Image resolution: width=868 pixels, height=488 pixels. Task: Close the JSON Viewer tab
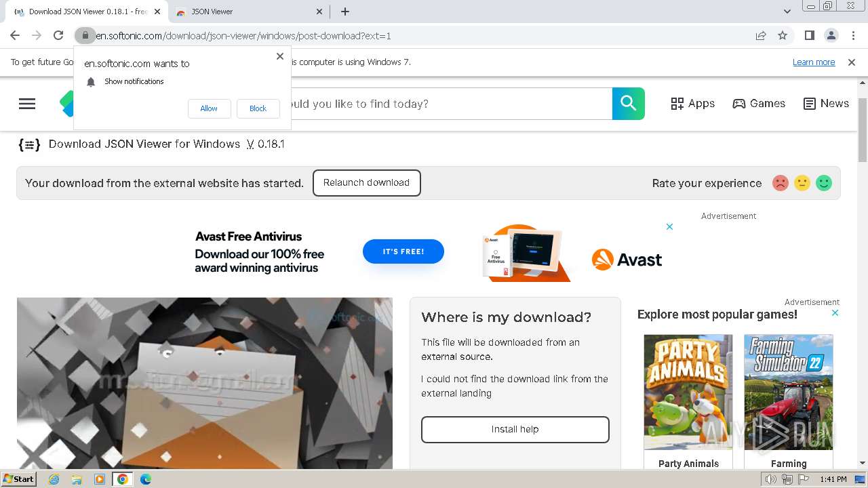click(x=320, y=12)
